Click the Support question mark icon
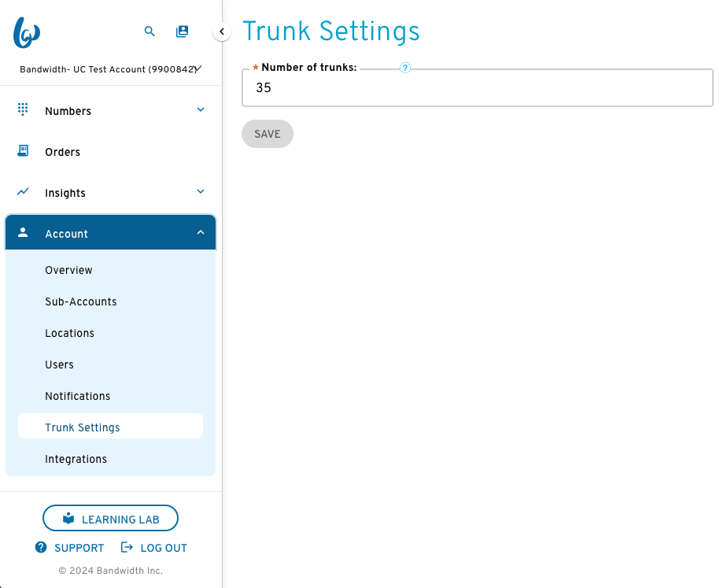The width and height of the screenshot is (720, 588). click(41, 547)
